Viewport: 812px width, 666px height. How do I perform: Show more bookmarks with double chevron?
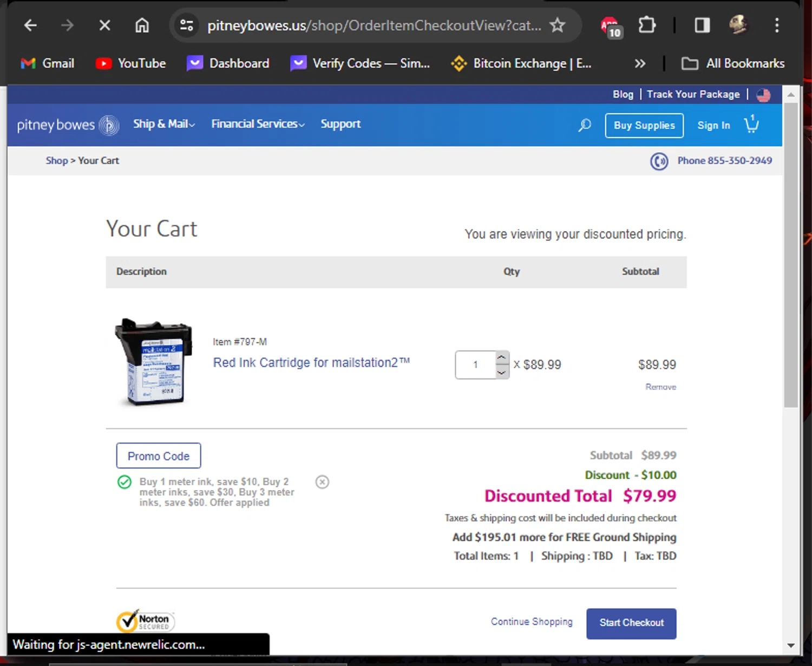click(640, 63)
